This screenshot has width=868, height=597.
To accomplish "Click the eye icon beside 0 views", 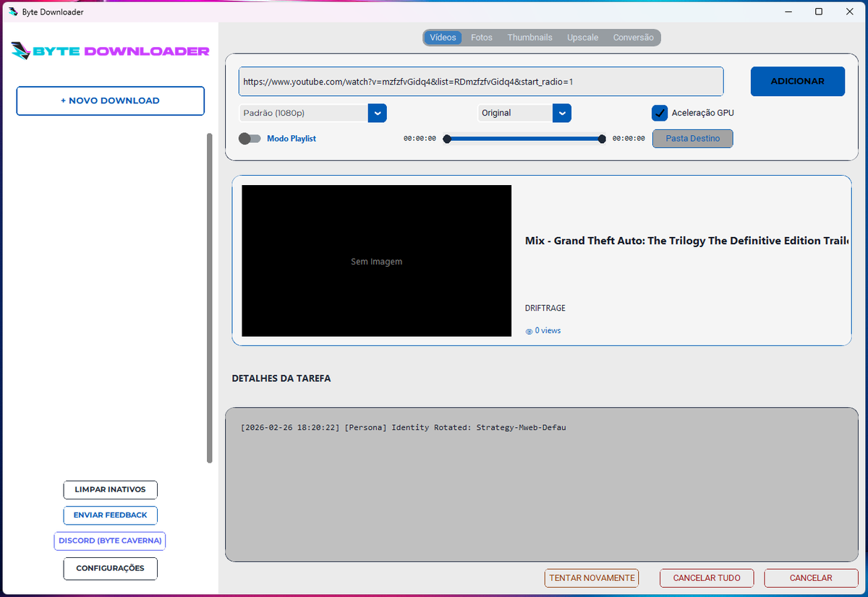I will (x=529, y=330).
